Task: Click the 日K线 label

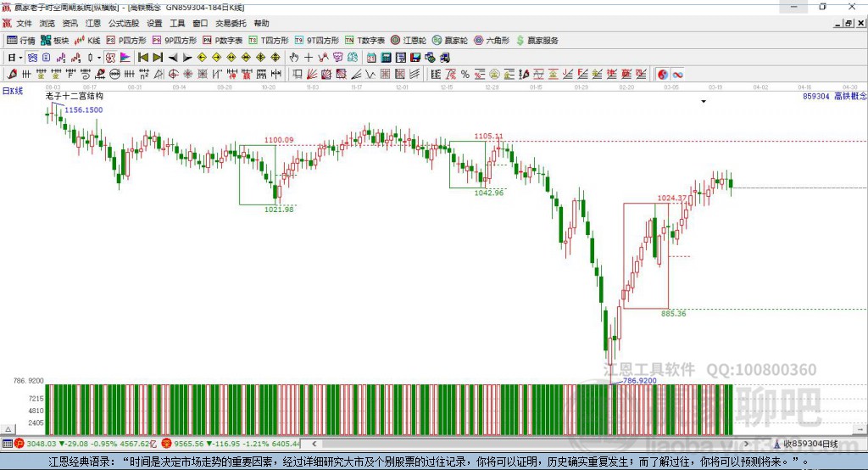Action: click(x=13, y=91)
